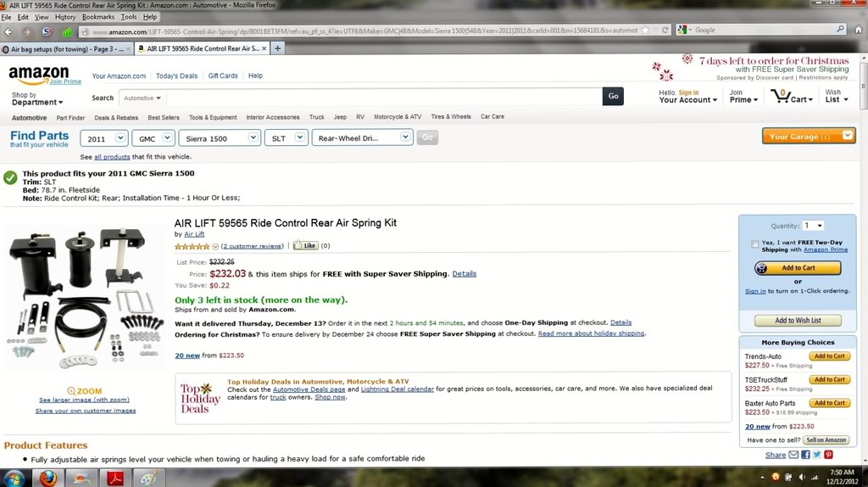
Task: Check the FREE Two-Day Shipping checkbox
Action: point(754,243)
